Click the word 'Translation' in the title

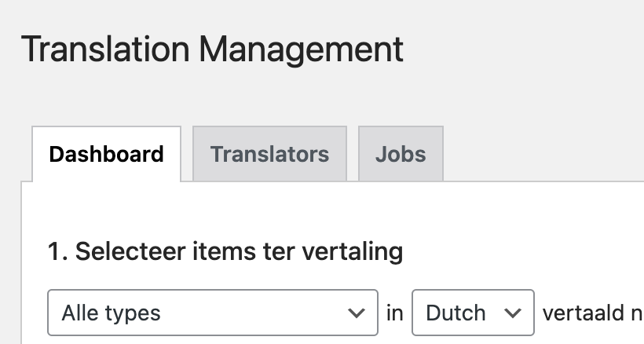click(104, 49)
